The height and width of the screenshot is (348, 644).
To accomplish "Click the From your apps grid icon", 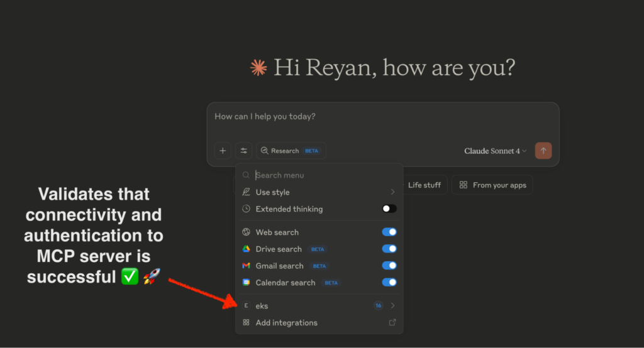I will (x=464, y=185).
